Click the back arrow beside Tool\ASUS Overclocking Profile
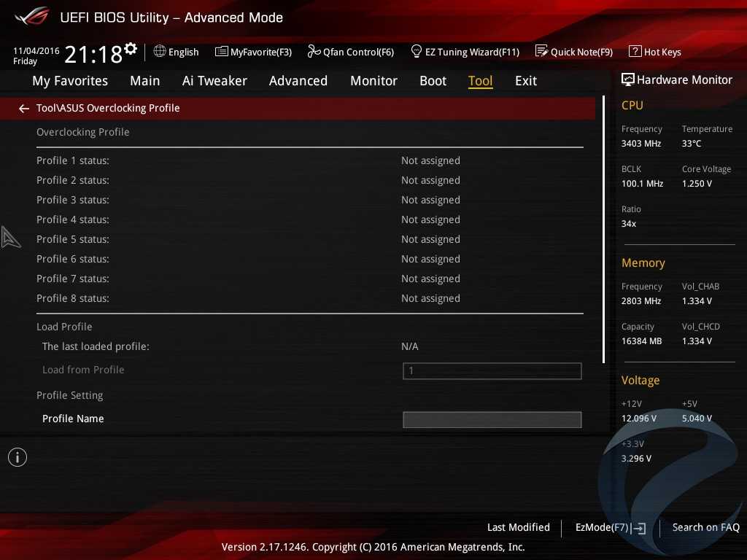The width and height of the screenshot is (747, 560). [x=24, y=109]
